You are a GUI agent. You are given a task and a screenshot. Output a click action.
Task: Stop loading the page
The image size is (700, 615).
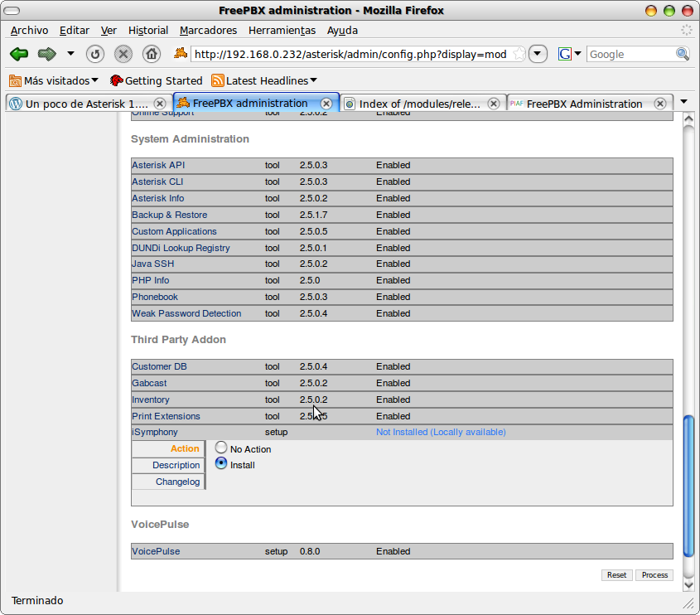[123, 53]
